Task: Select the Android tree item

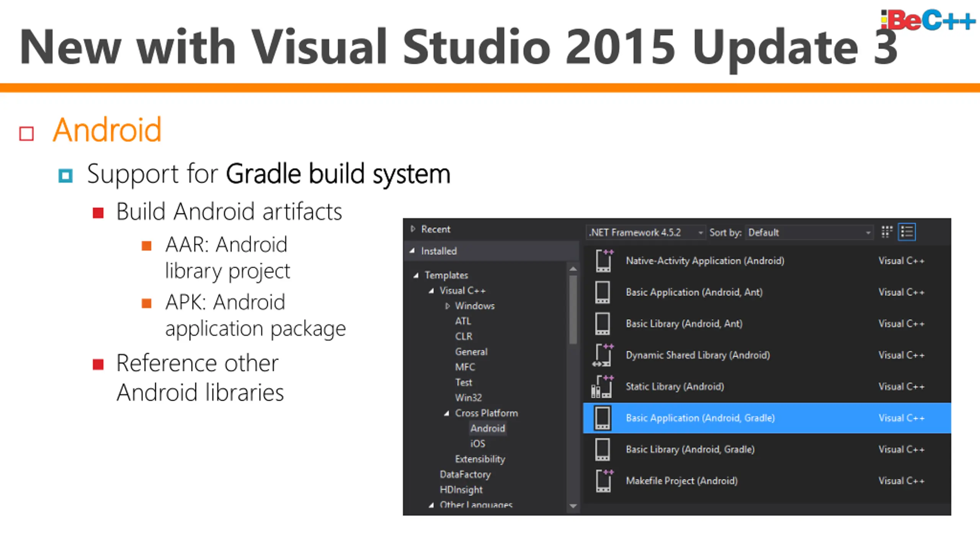Action: (x=488, y=428)
